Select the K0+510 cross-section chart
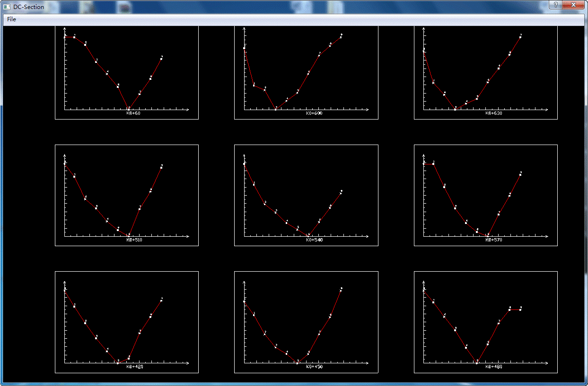This screenshot has width=588, height=386. click(127, 195)
